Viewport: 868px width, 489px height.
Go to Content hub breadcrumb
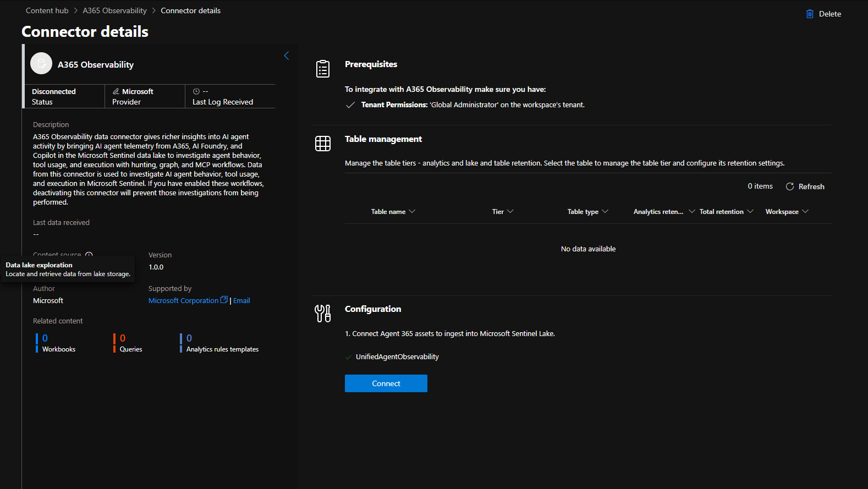pos(47,10)
